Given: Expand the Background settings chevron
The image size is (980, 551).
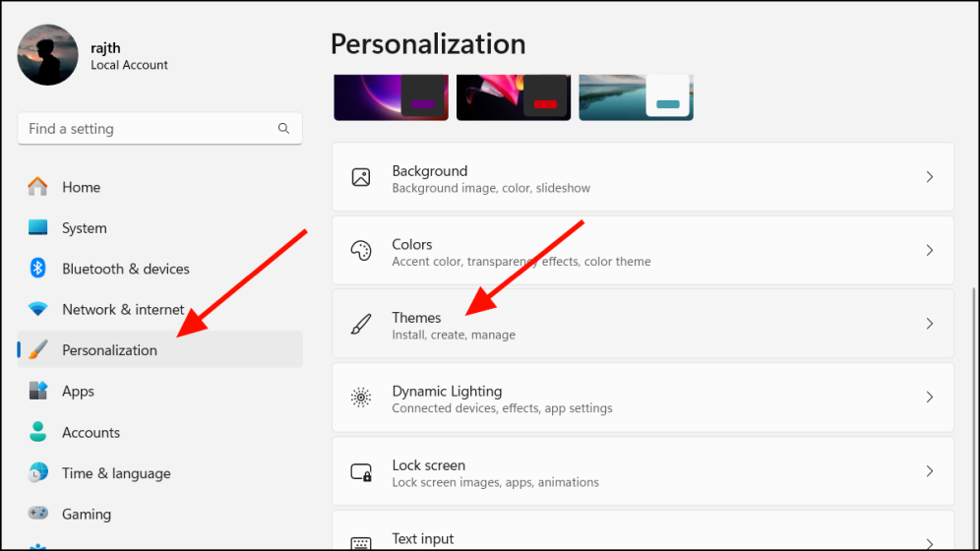Looking at the screenshot, I should click(x=930, y=177).
